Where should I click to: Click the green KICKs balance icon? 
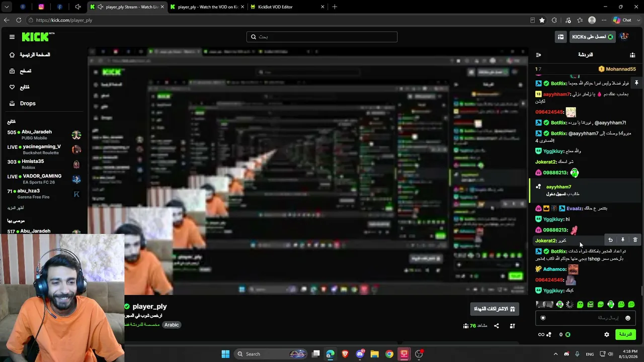(568, 334)
